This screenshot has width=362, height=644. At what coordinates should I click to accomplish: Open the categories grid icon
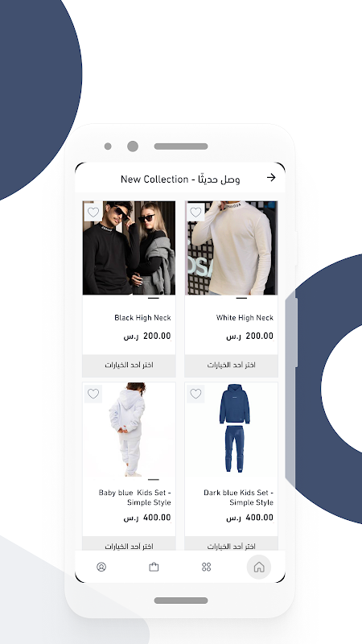pos(207,567)
